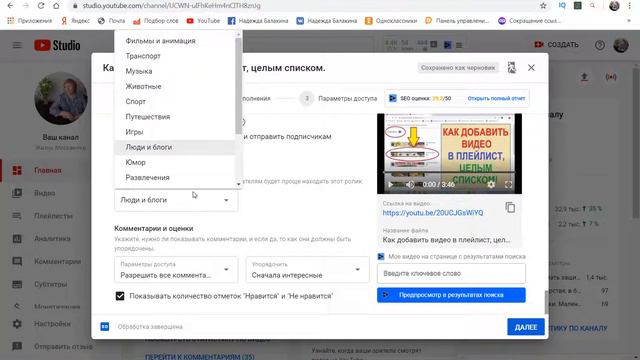Screen dimensions: 640x360
Task: Copy the video link icon
Action: tap(510, 207)
